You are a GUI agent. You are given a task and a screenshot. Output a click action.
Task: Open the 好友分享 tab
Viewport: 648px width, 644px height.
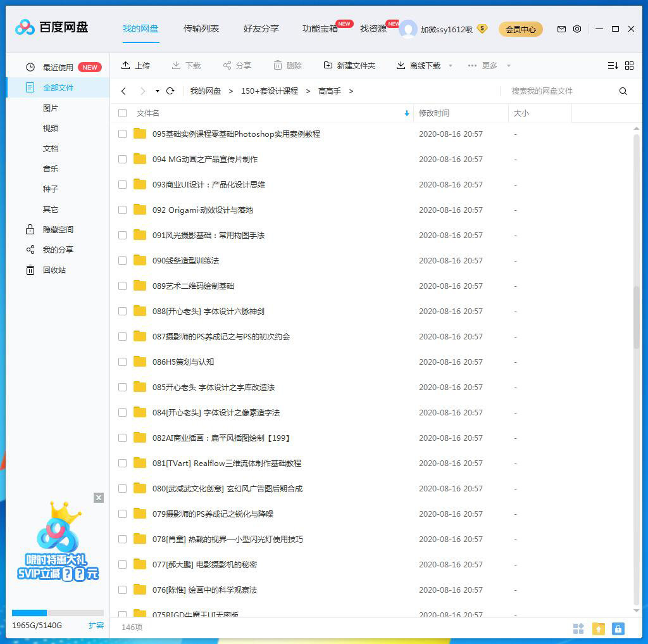(x=261, y=28)
